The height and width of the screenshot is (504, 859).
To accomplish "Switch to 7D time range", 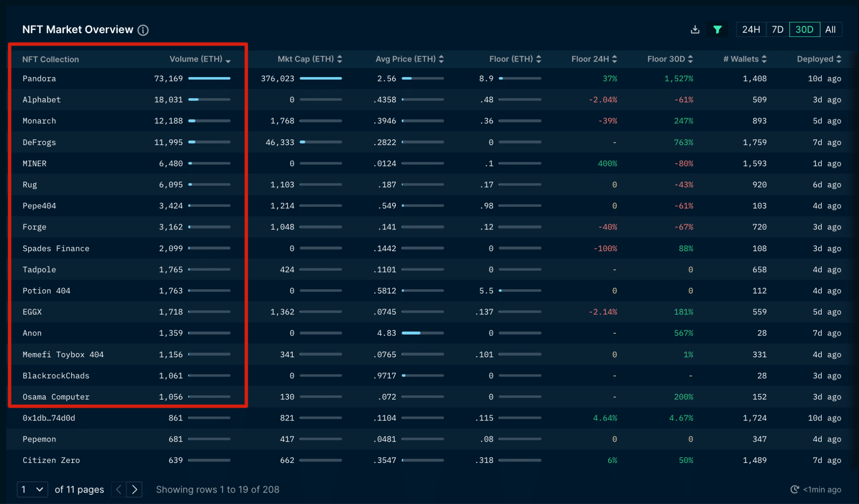I will [x=777, y=29].
